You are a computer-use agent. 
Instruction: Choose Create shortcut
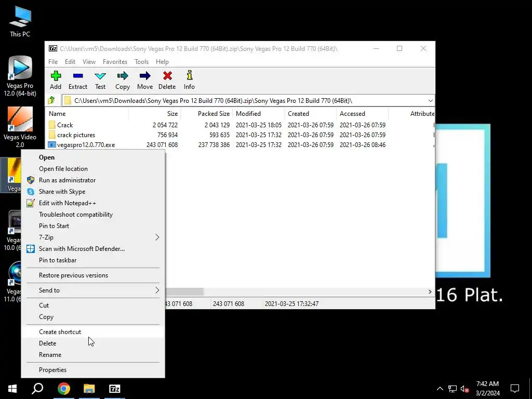click(93, 332)
